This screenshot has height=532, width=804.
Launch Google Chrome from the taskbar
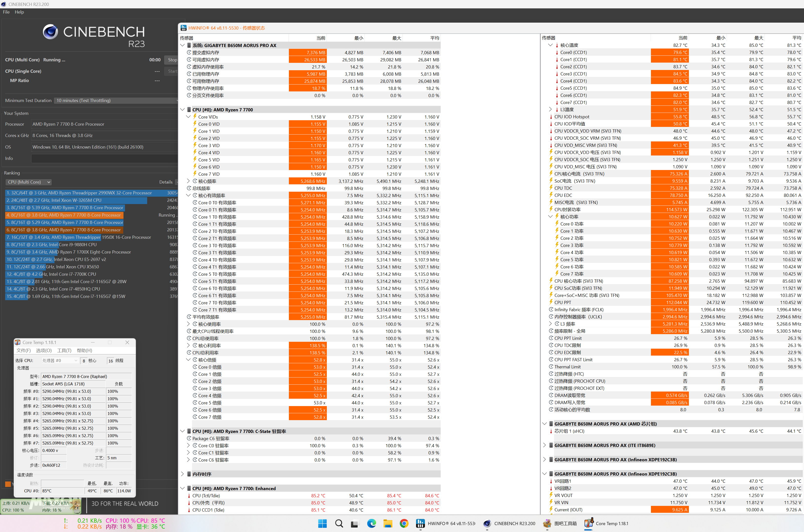coord(404,524)
